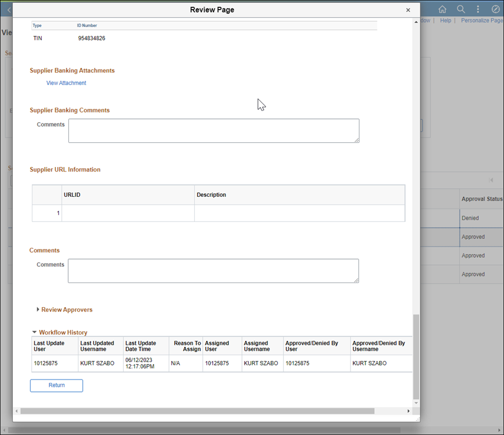
Task: Click 10125875 under Last Update User
Action: pyautogui.click(x=46, y=363)
